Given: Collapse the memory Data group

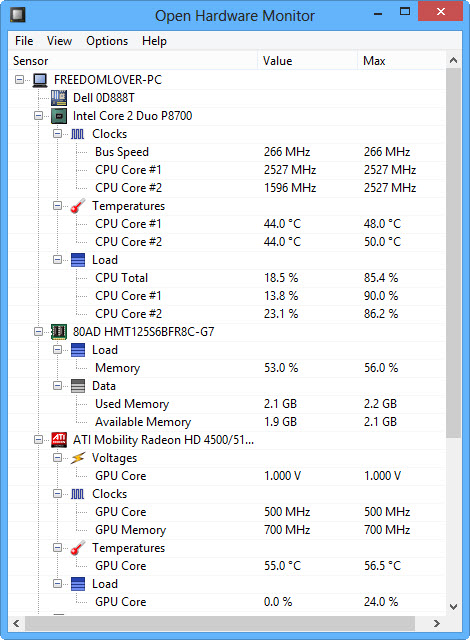Looking at the screenshot, I should [x=58, y=386].
